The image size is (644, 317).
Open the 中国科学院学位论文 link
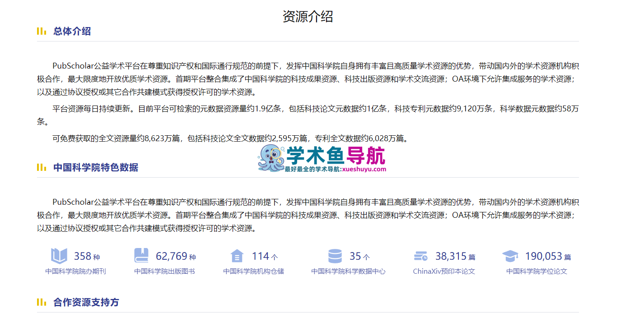point(537,271)
